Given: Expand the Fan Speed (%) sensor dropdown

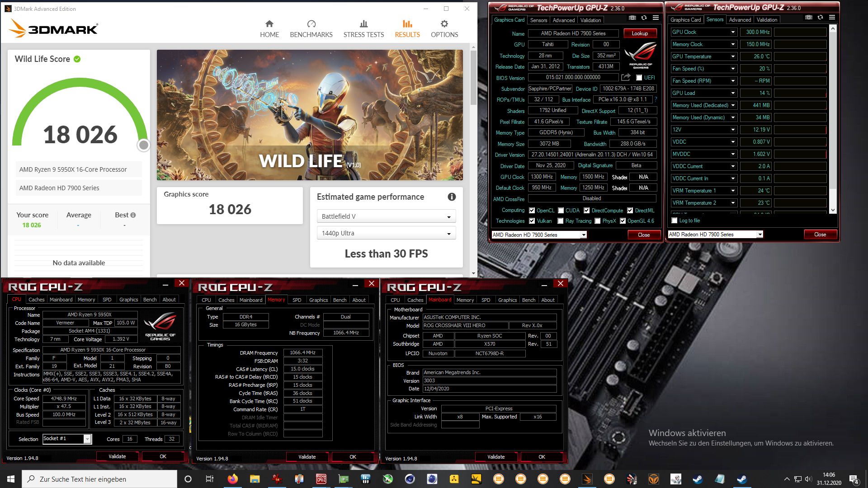Looking at the screenshot, I should (733, 69).
